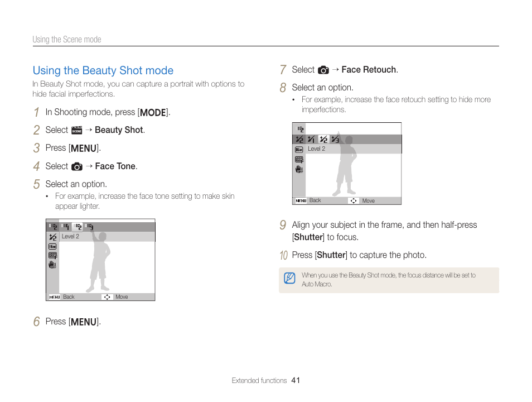Click OIS off hand icon in Face Retouch screen
This screenshot has height=402, width=532.
[299, 169]
